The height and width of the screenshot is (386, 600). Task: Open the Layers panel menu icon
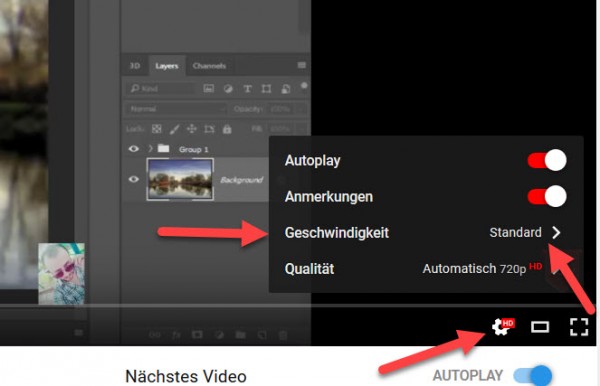pos(302,65)
